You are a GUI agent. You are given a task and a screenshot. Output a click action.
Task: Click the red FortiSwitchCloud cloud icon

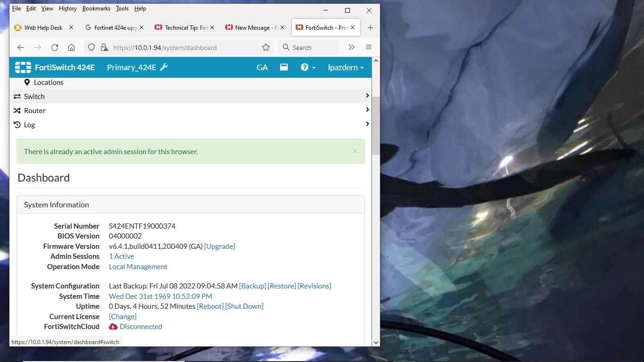(113, 327)
